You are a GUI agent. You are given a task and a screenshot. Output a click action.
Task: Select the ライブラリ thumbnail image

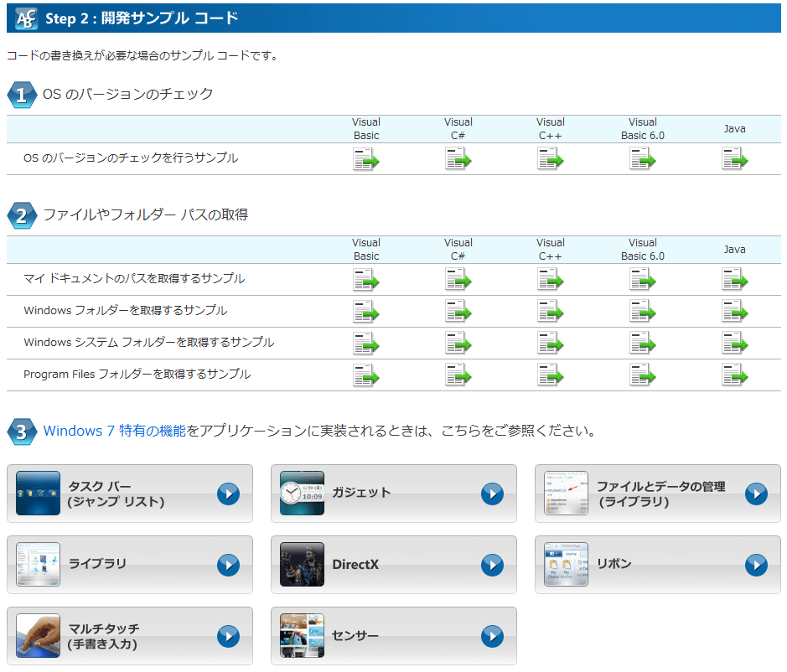[39, 565]
